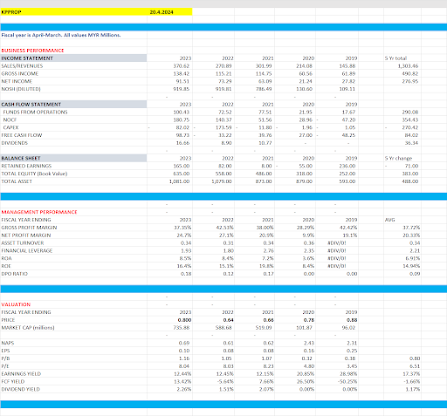Image resolution: width=447 pixels, height=416 pixels.
Task: Select the 5 Yr total header
Action: tap(396, 58)
